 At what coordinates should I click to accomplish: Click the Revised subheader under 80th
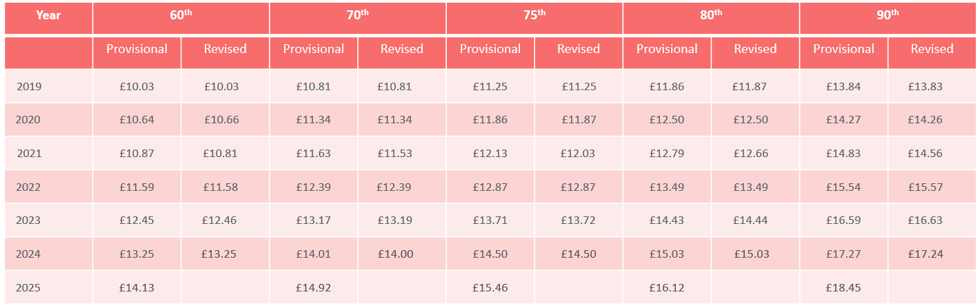click(x=755, y=49)
